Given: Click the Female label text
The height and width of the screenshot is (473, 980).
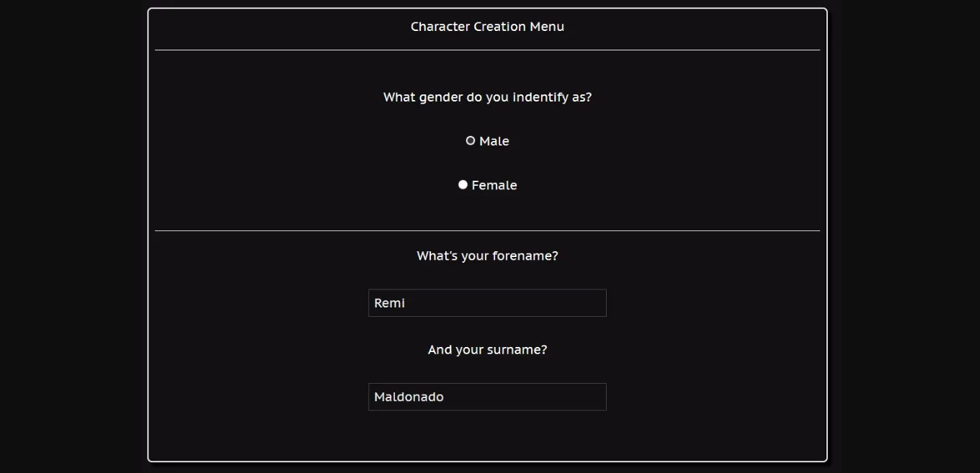Looking at the screenshot, I should pos(494,184).
